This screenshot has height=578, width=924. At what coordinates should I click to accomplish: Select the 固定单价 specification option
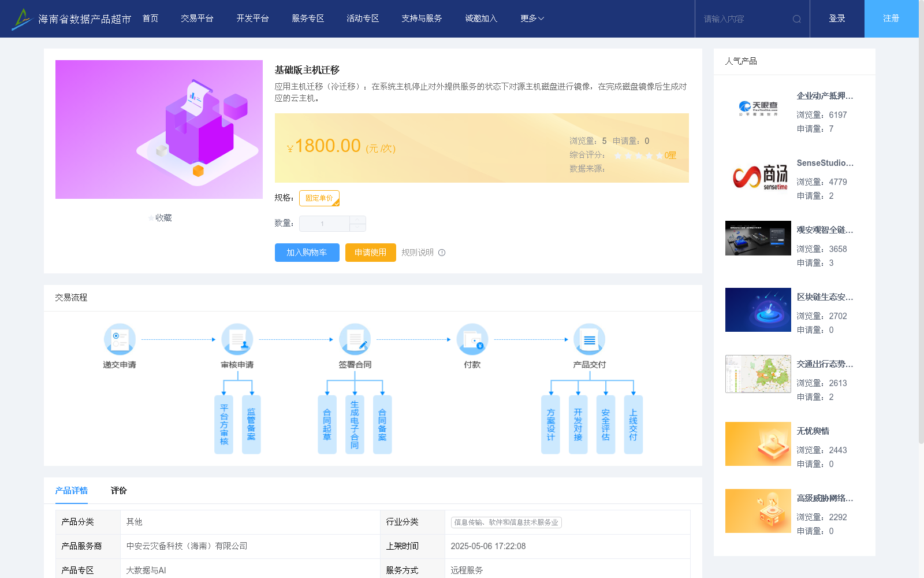click(319, 198)
